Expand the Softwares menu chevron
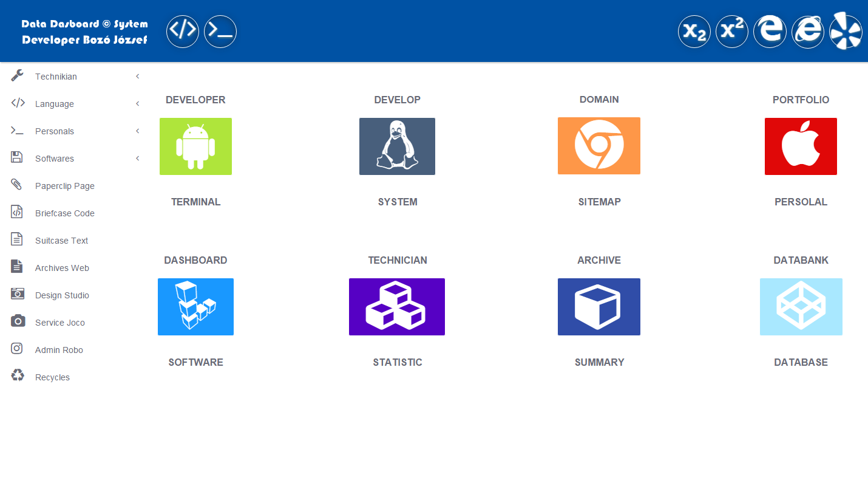The width and height of the screenshot is (868, 480). point(138,159)
